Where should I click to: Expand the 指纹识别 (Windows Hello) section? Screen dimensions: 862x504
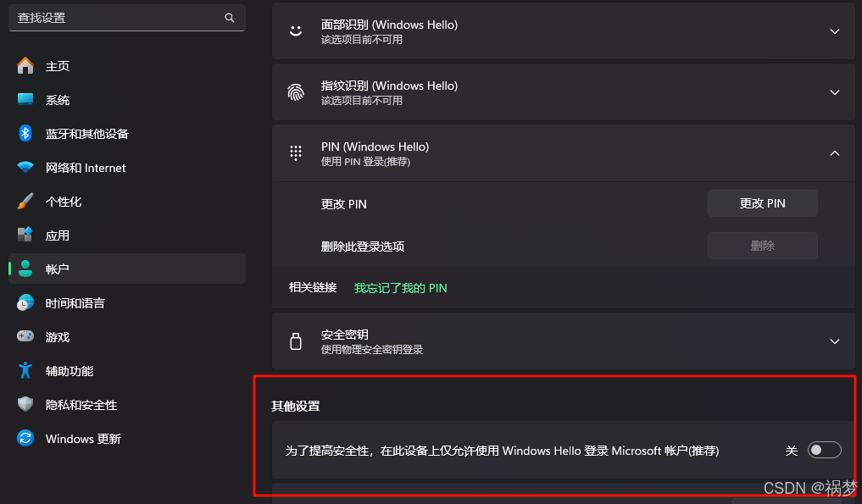pos(835,92)
